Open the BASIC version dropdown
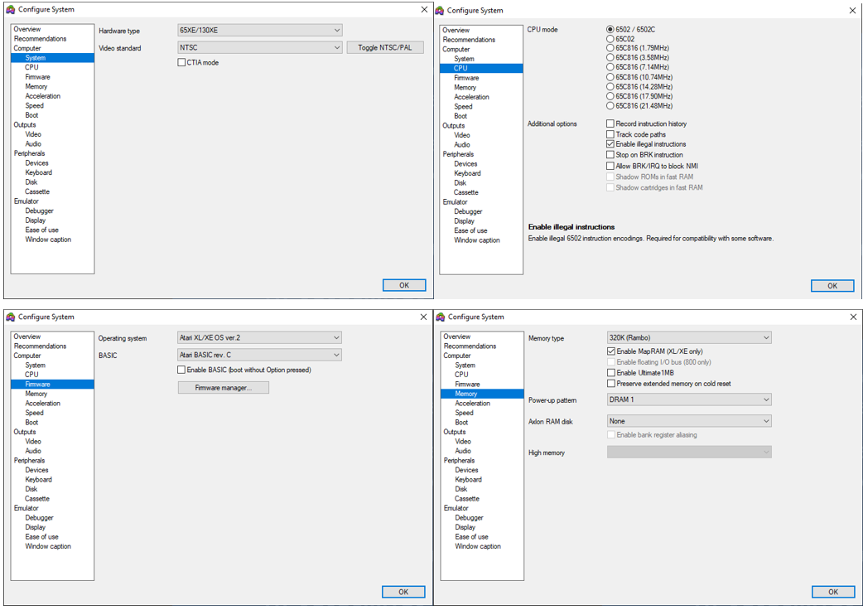 click(259, 355)
